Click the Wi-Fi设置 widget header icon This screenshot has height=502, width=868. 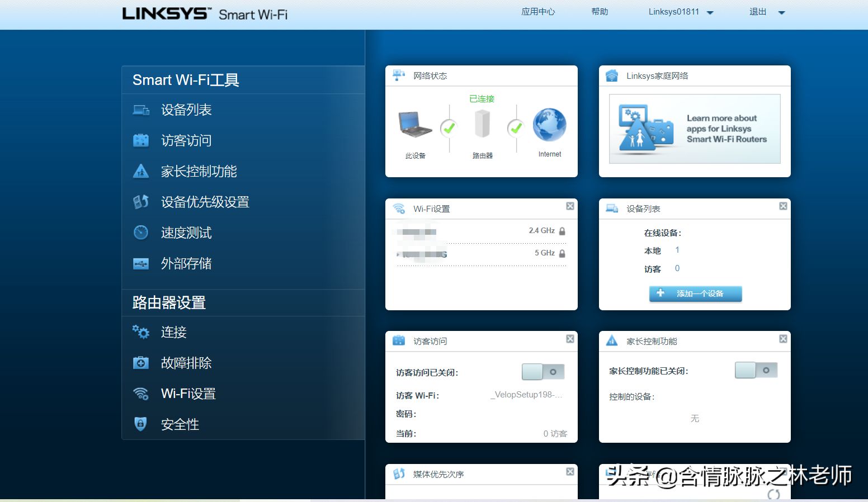point(399,209)
